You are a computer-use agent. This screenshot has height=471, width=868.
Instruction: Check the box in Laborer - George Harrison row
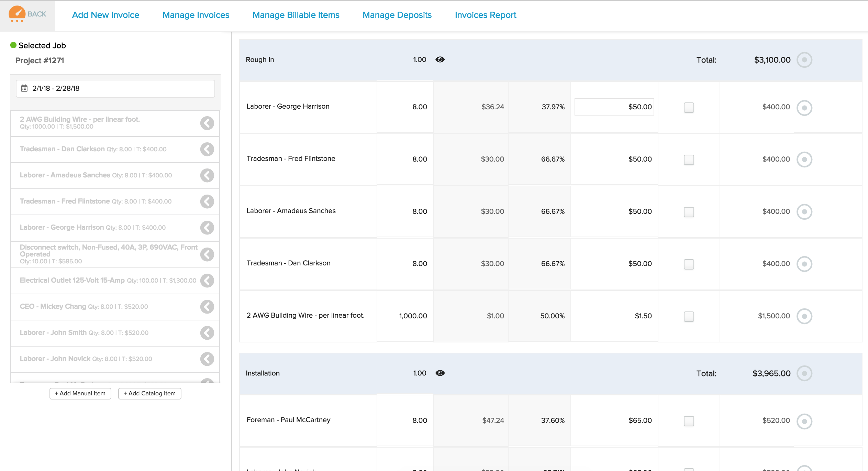pos(689,108)
